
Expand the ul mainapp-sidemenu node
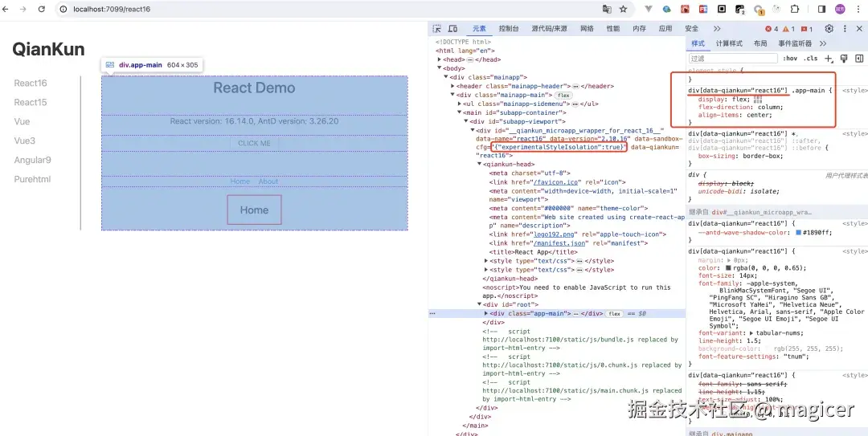coord(460,104)
